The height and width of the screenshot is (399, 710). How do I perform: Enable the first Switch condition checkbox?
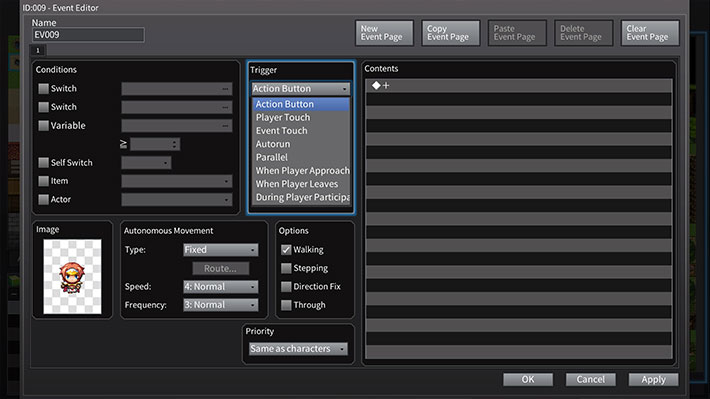pos(43,89)
